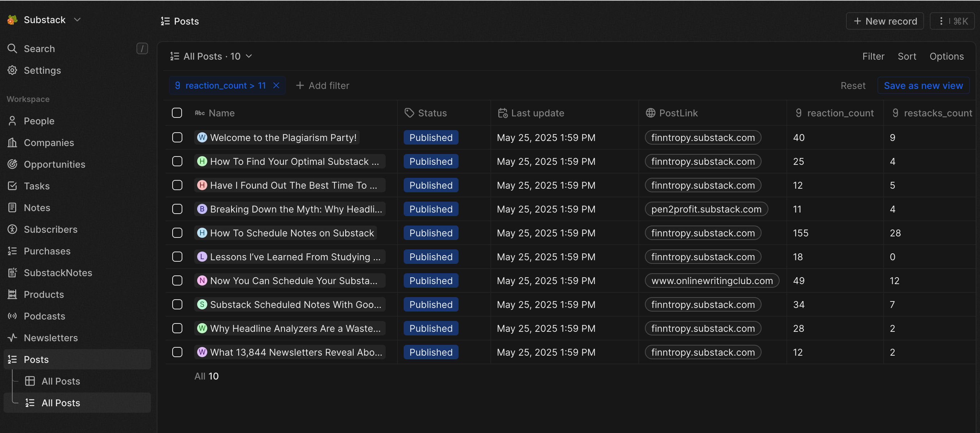
Task: Open Settings gear icon in sidebar
Action: click(x=12, y=70)
